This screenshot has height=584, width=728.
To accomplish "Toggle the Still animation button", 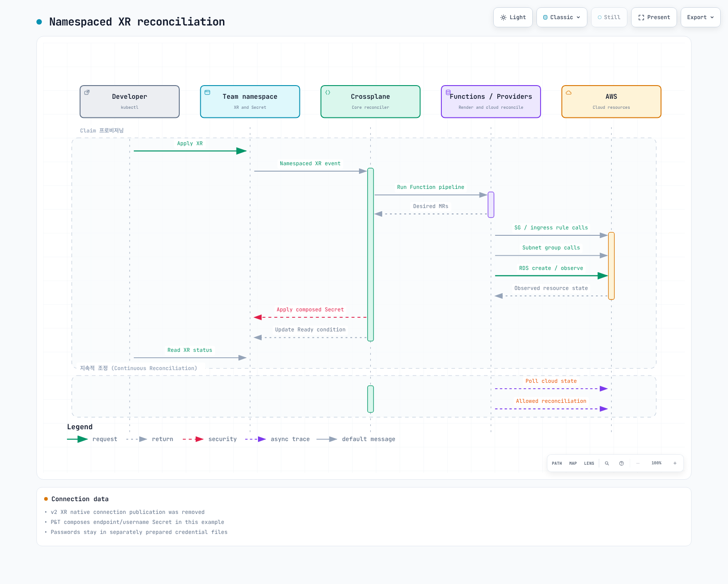I will click(609, 17).
